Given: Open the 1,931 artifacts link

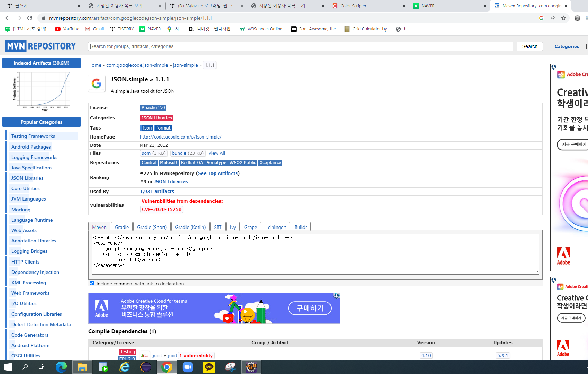Looking at the screenshot, I should pos(157,191).
